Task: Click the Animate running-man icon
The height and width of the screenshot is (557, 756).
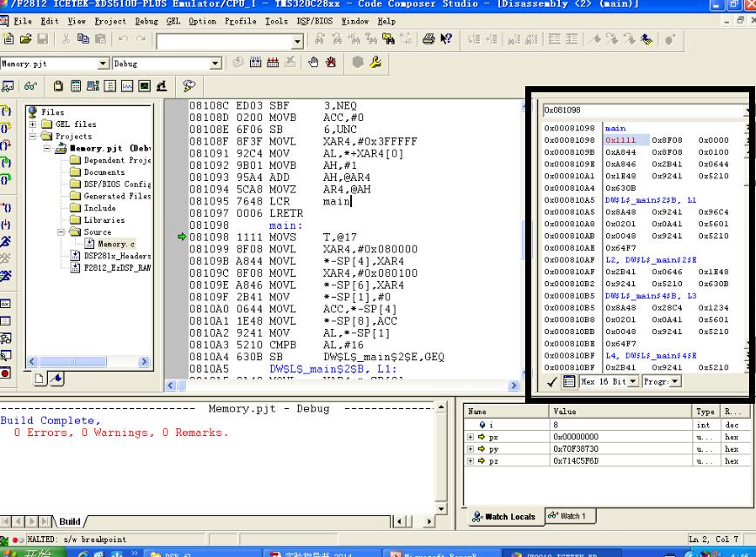Action: 5,276
